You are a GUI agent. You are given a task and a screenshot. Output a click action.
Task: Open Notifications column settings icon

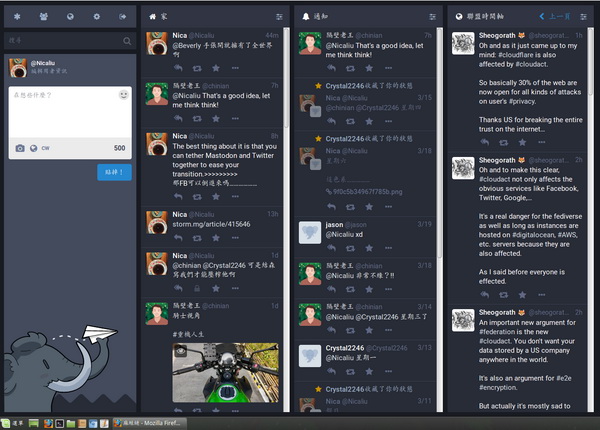pyautogui.click(x=432, y=16)
